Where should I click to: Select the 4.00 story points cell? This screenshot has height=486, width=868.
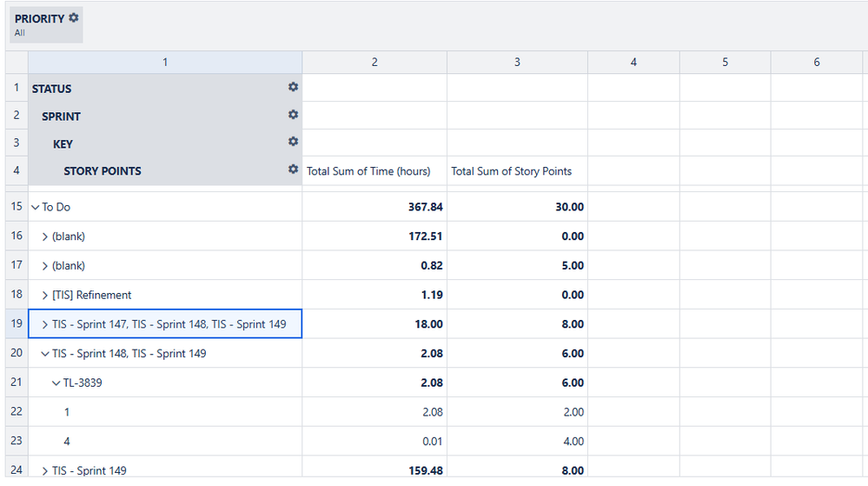tap(517, 442)
